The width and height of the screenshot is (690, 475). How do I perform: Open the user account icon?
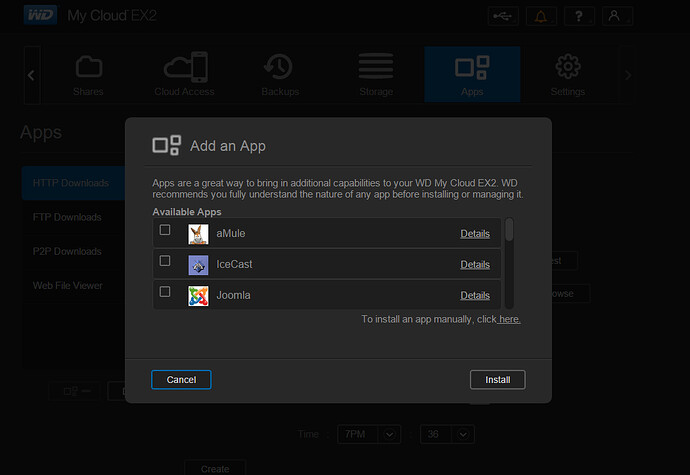pyautogui.click(x=617, y=17)
